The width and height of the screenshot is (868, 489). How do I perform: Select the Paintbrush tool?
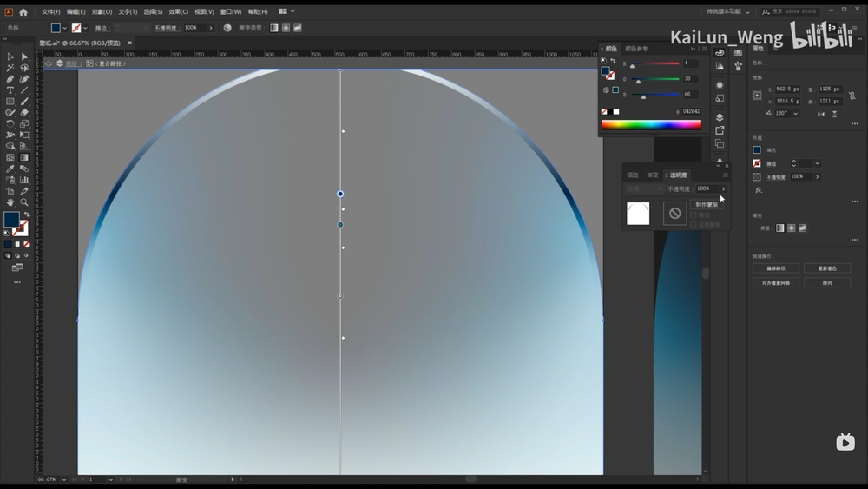pos(24,102)
